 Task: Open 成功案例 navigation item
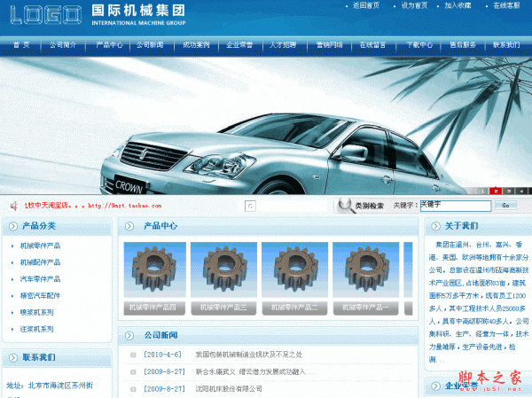coord(196,45)
